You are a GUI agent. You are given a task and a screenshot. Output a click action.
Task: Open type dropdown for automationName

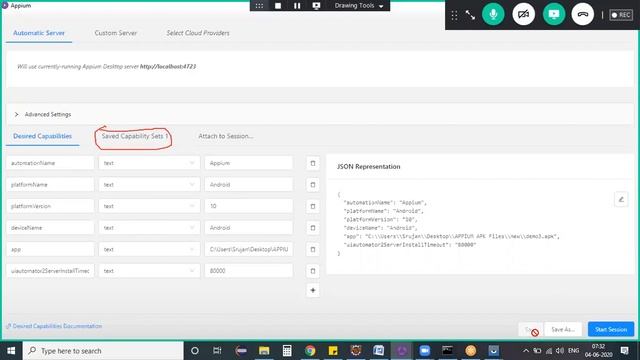pos(149,163)
